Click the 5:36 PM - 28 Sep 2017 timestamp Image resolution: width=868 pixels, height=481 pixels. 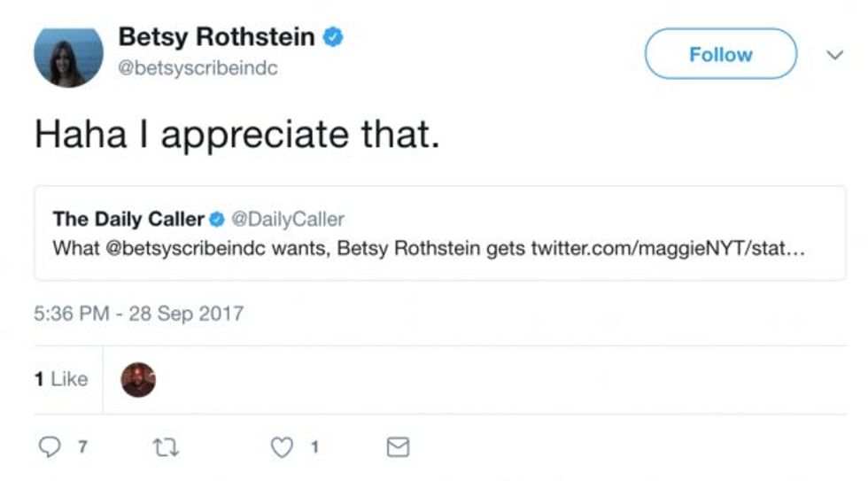(x=138, y=314)
